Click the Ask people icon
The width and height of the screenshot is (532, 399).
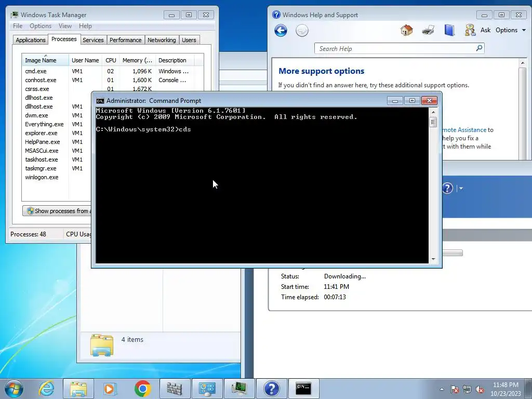point(470,30)
